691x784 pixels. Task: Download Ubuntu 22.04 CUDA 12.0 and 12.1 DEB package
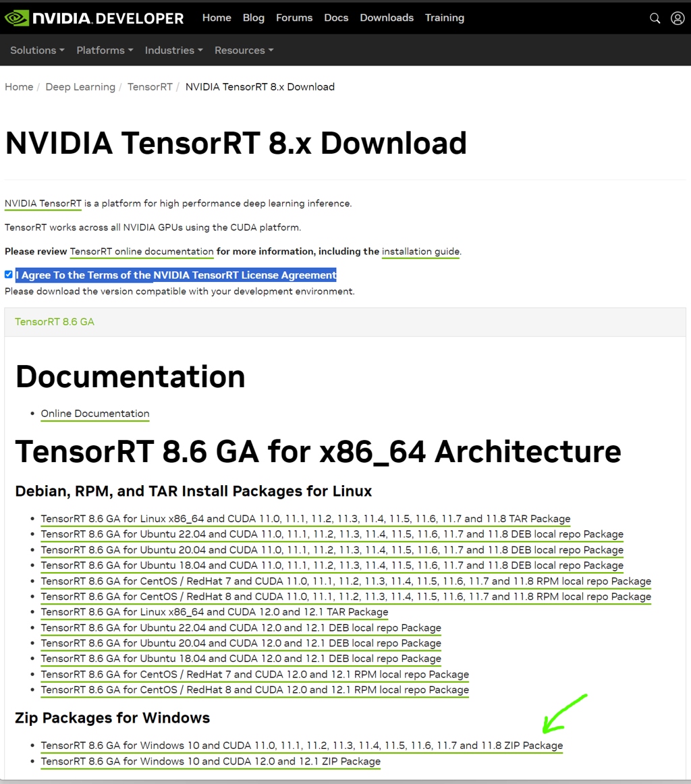pyautogui.click(x=241, y=627)
